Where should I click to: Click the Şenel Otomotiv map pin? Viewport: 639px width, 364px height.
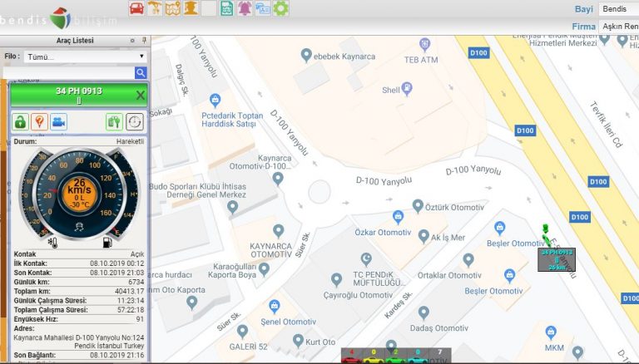[x=275, y=306]
